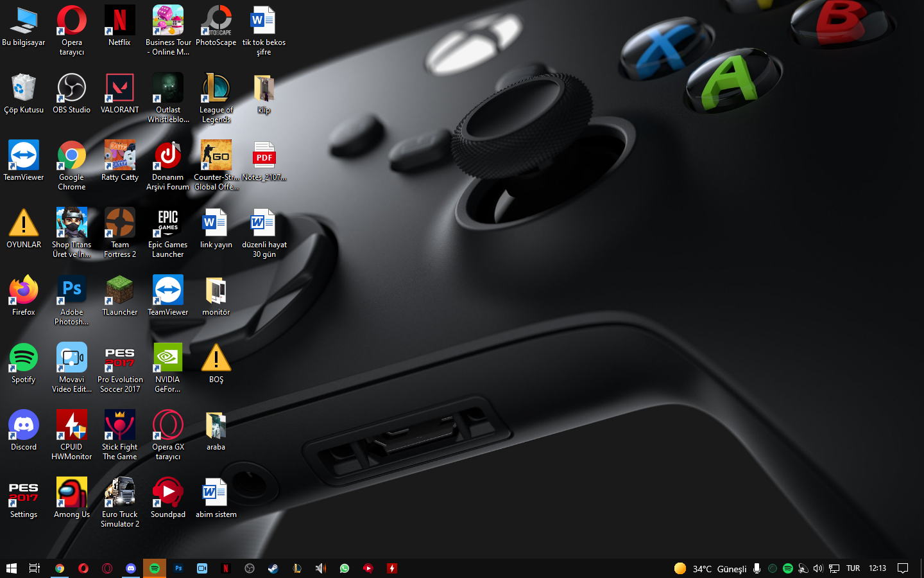This screenshot has width=924, height=578.
Task: Select the Movavi Video Editor shortcut
Action: [x=72, y=368]
